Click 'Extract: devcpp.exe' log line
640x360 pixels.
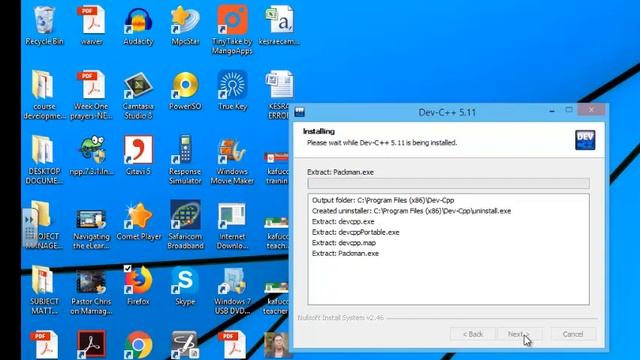(x=343, y=222)
